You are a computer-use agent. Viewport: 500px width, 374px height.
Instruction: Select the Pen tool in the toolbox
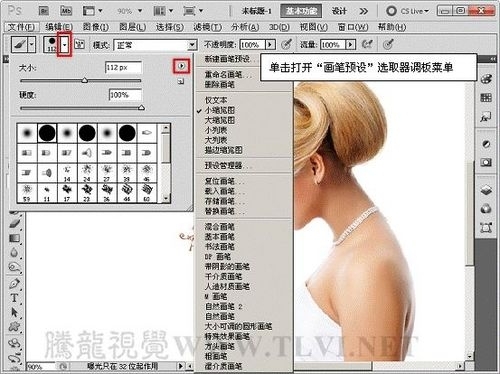14,283
